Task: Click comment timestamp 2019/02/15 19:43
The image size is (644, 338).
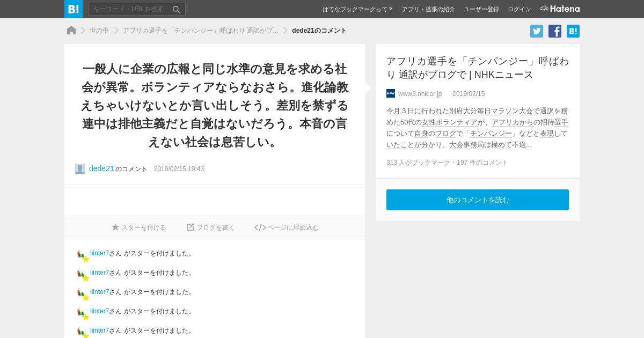Action: [179, 169]
